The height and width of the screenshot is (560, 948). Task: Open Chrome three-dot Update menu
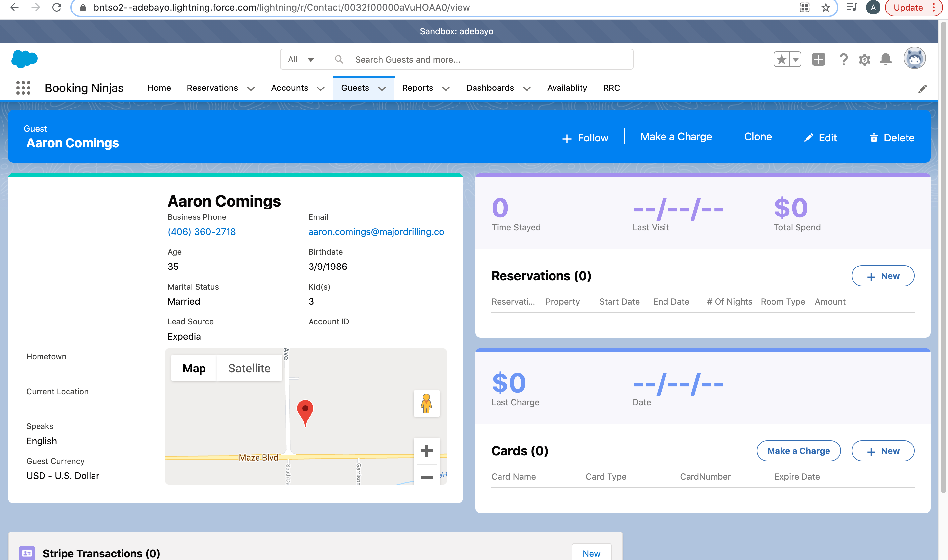pyautogui.click(x=934, y=7)
